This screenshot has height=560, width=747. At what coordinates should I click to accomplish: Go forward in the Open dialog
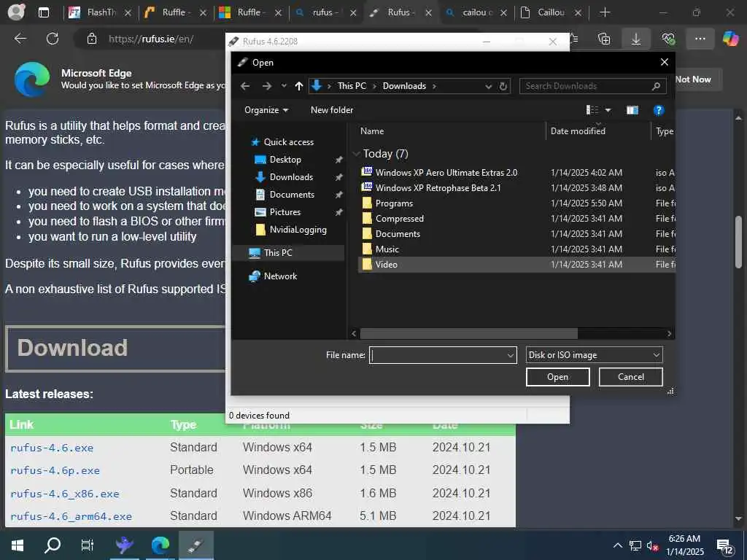click(267, 86)
